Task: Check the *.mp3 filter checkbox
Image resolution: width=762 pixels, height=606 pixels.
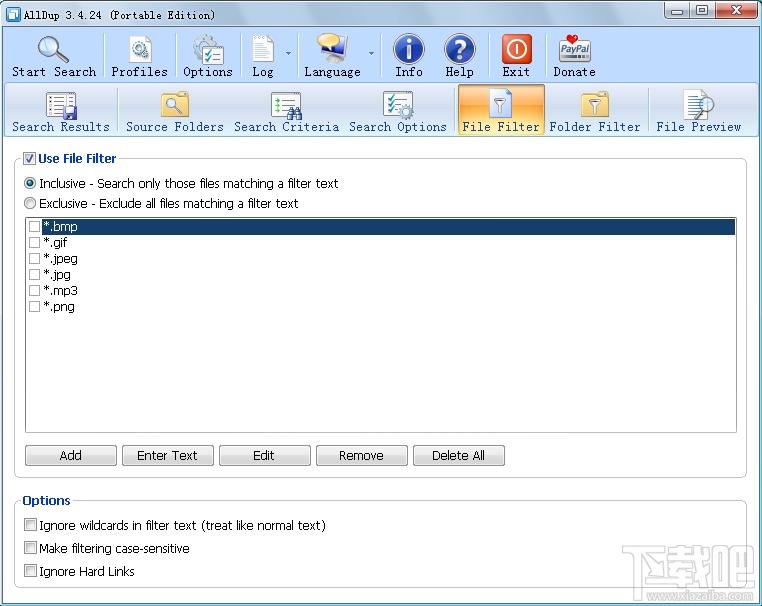Action: point(34,291)
